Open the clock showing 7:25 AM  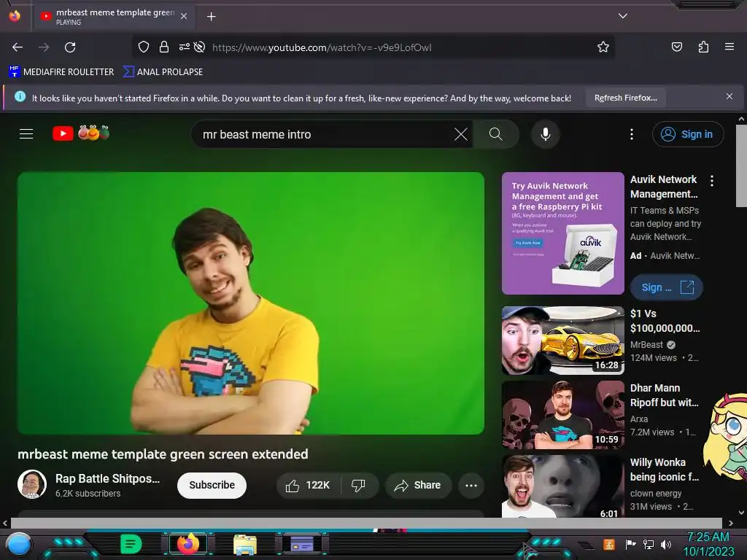pyautogui.click(x=708, y=544)
